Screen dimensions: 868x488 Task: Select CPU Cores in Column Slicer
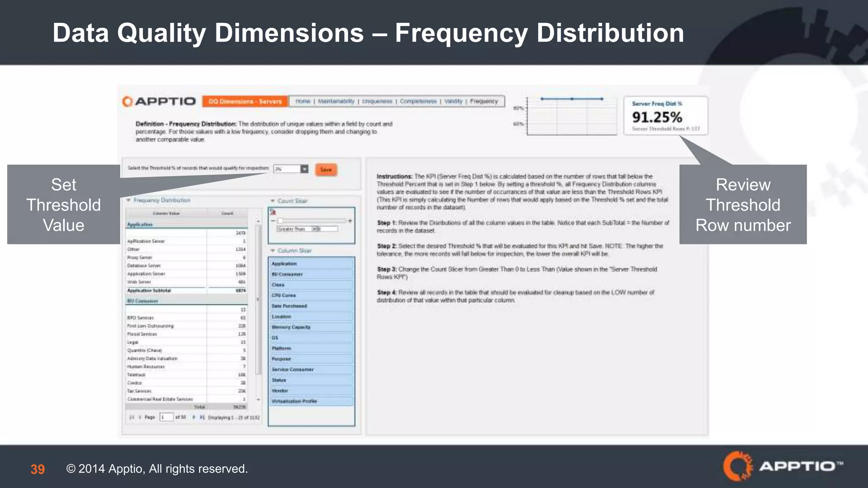(x=312, y=295)
